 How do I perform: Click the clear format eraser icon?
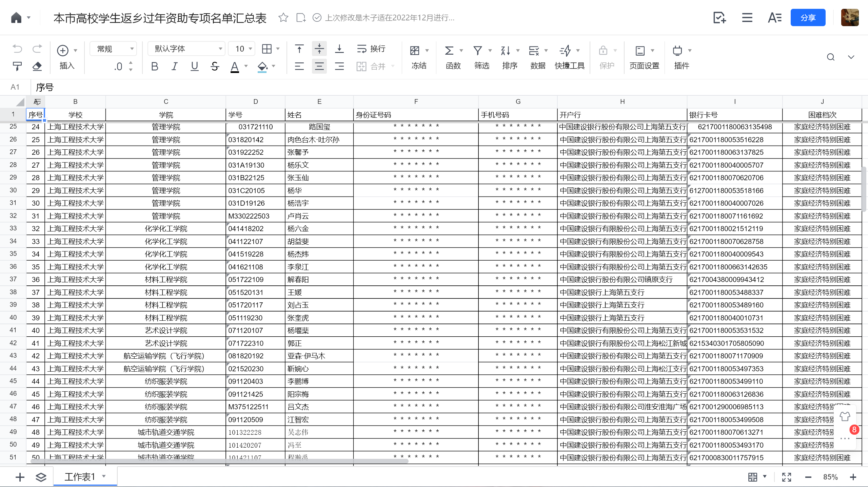point(37,66)
